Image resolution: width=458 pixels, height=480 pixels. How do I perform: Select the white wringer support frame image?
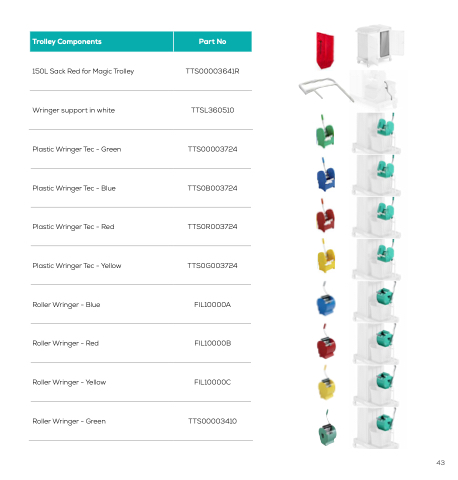tap(324, 89)
